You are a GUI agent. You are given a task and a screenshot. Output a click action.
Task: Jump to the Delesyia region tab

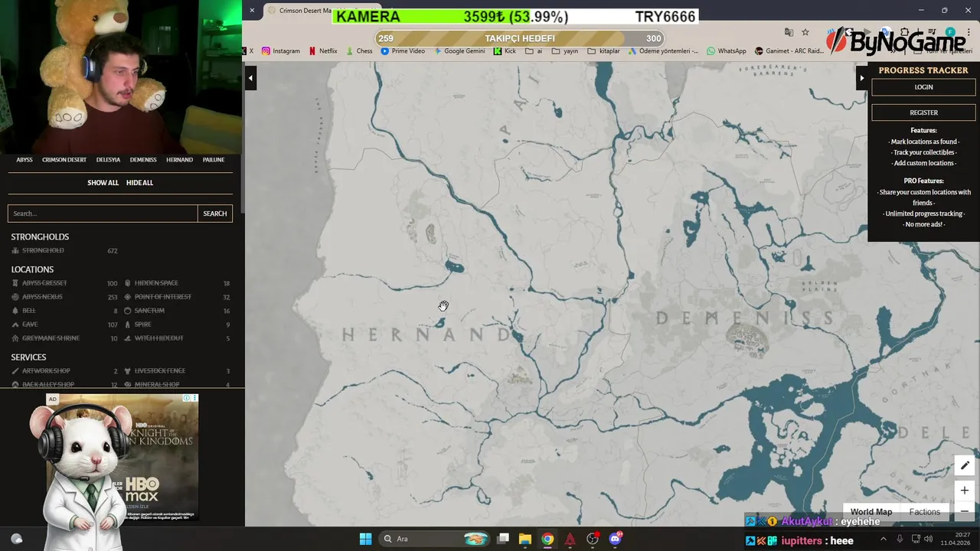(x=108, y=160)
